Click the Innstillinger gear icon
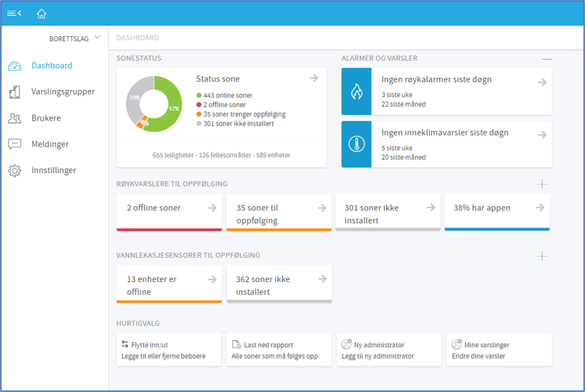The image size is (585, 392). pyautogui.click(x=14, y=171)
